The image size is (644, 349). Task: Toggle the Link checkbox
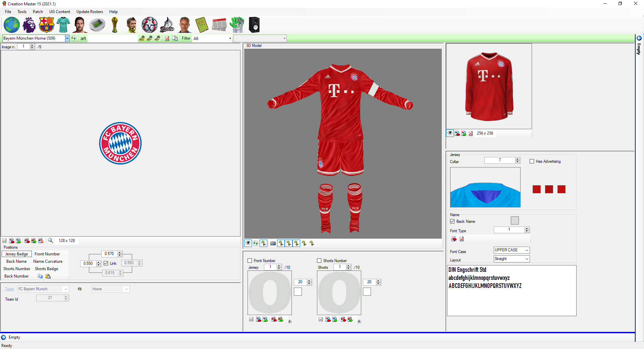coord(106,263)
